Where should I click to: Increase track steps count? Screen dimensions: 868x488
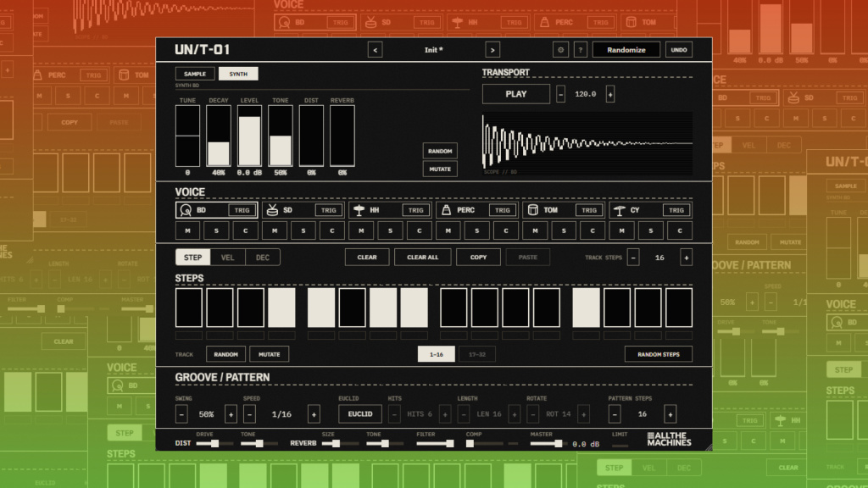point(686,258)
